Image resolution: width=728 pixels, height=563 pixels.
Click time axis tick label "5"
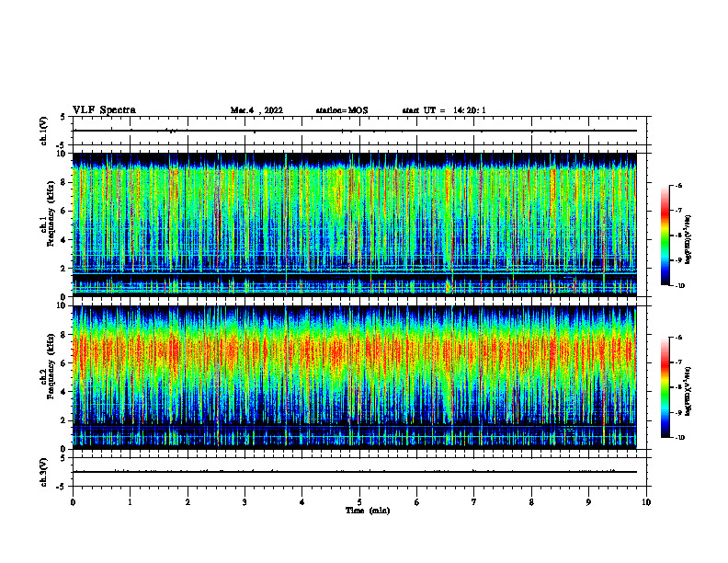359,502
